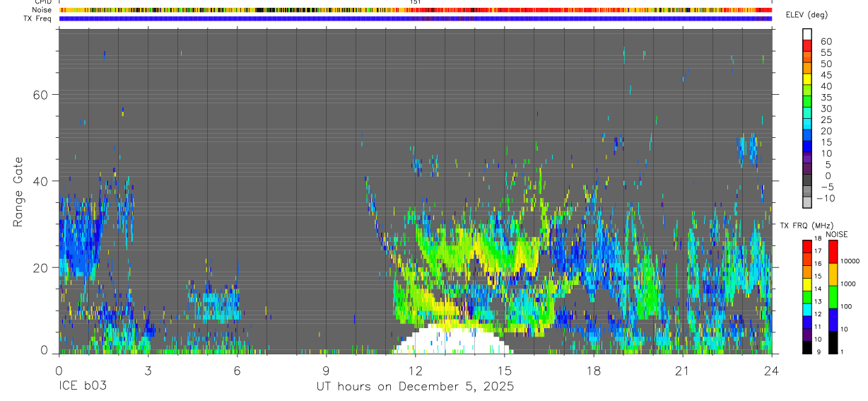The height and width of the screenshot is (401, 868).
Task: Pick the black bottom segment of TX FRQ bar
Action: tap(807, 346)
